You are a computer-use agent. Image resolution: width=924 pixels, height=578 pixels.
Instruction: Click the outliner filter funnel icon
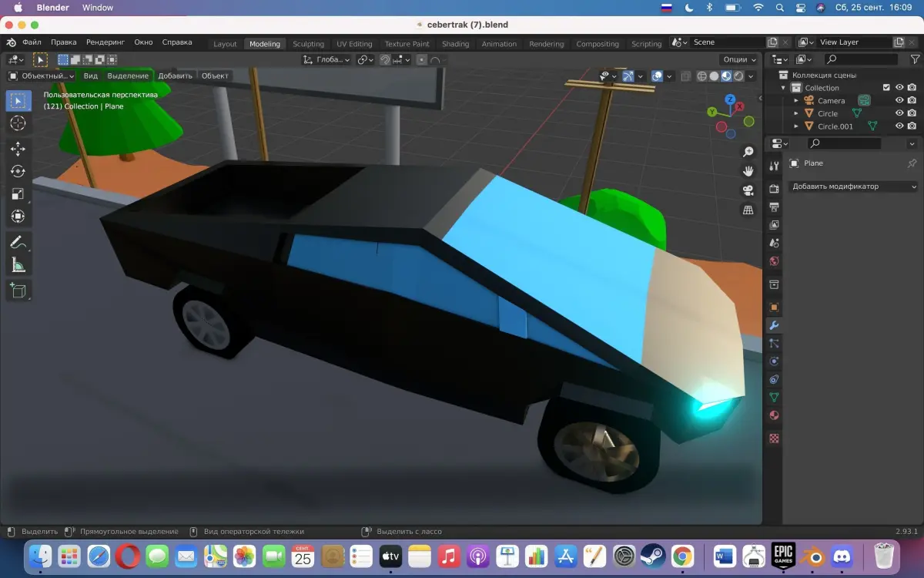(915, 59)
